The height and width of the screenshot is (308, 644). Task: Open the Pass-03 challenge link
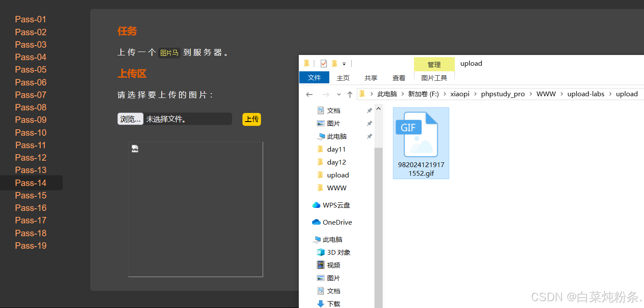point(31,45)
